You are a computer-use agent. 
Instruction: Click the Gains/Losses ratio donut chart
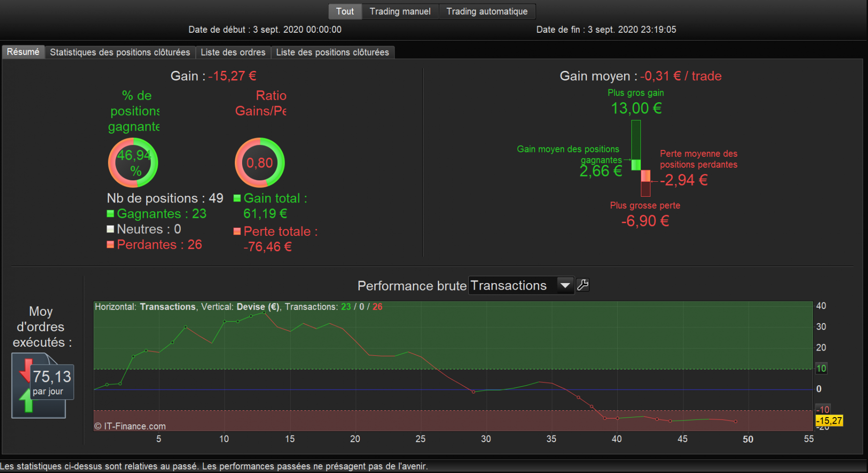tap(260, 162)
